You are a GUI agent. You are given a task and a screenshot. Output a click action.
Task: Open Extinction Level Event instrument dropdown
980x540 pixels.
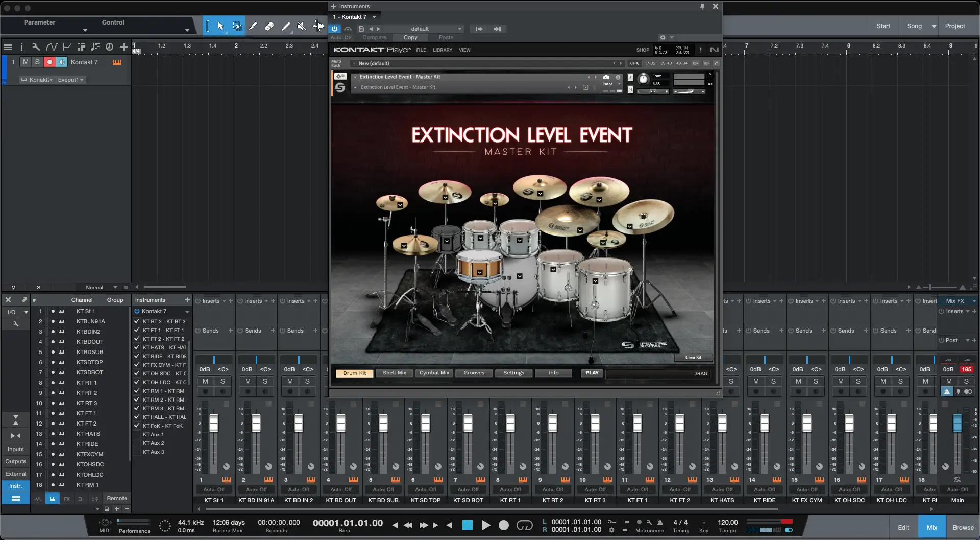coord(355,77)
